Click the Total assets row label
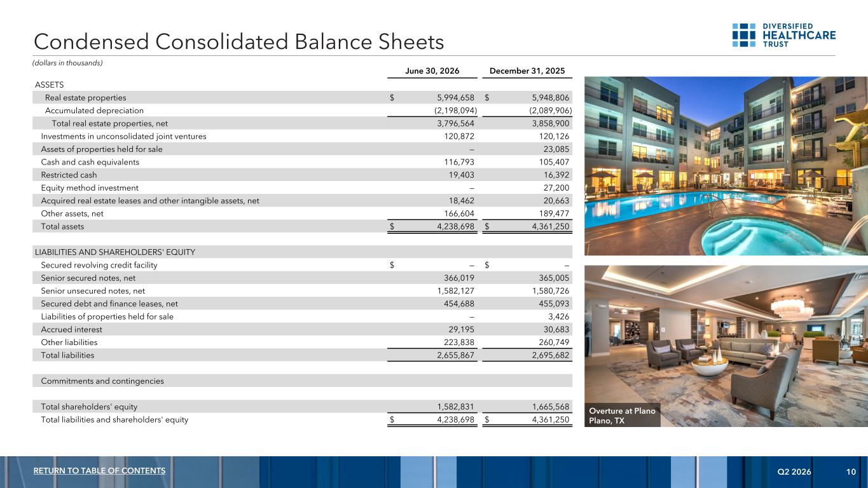This screenshot has height=488, width=868. [62, 226]
